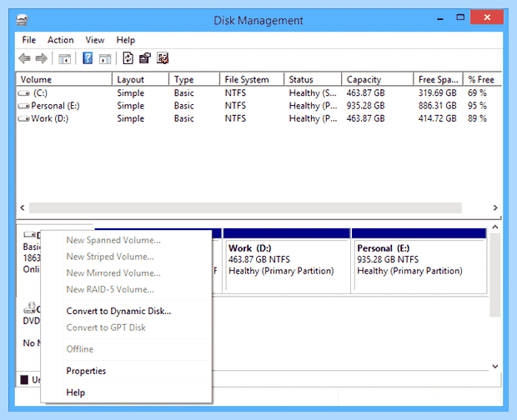Open the blue Help question-mark icon
The height and width of the screenshot is (420, 517).
(x=88, y=58)
